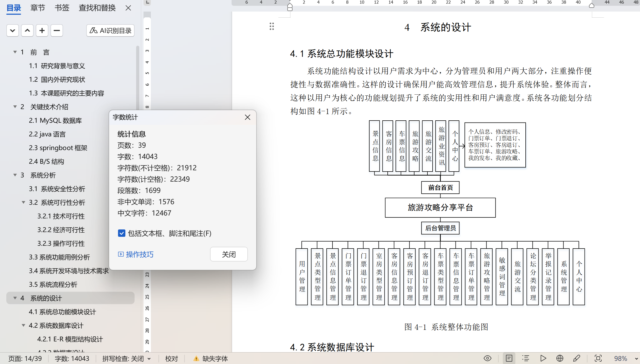Click the AI识别目录 button
The image size is (640, 364).
110,30
